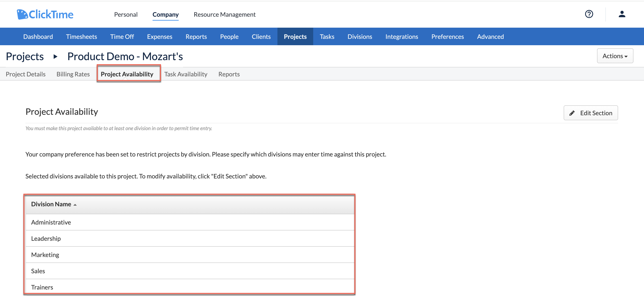
Task: Click Projects breadcrumb link
Action: click(25, 56)
